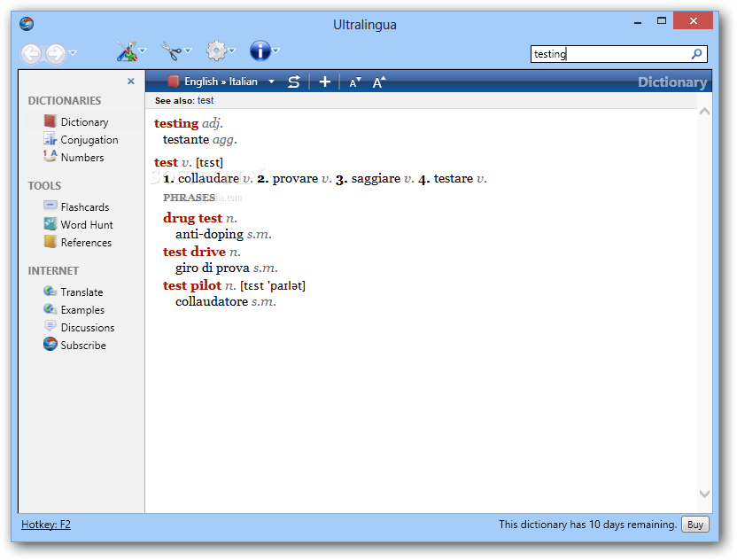Close the sidebar panel with X
This screenshot has height=560, width=737.
131,82
